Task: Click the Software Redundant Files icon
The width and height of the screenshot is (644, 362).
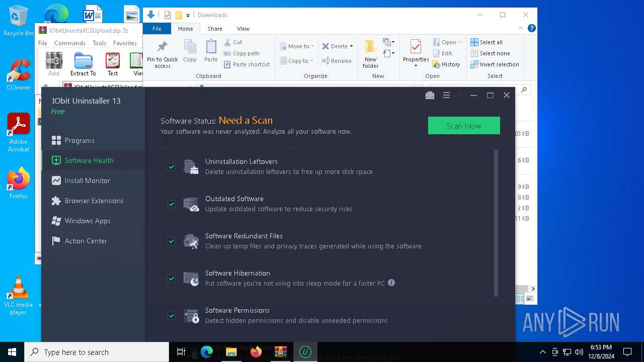Action: pos(191,241)
